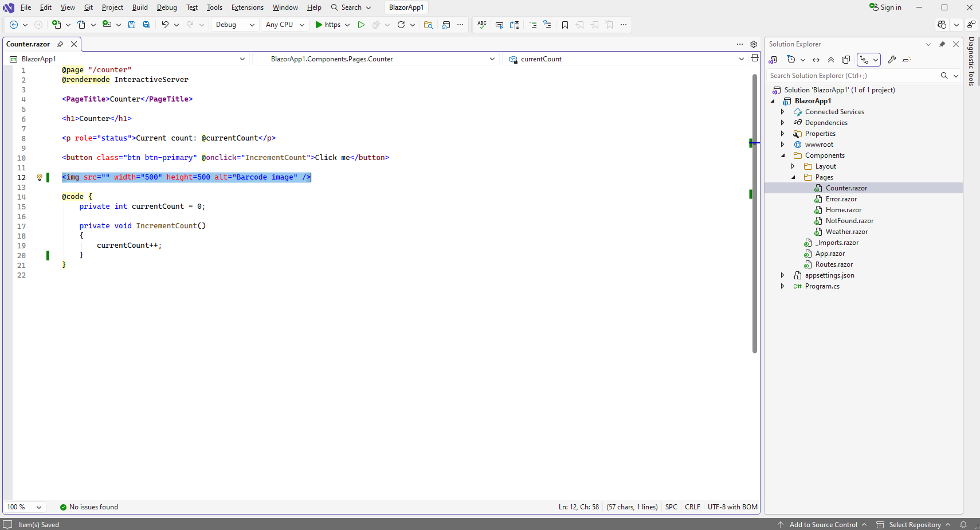The height and width of the screenshot is (530, 980).
Task: Toggle pin on Counter.razor tab
Action: (x=60, y=44)
